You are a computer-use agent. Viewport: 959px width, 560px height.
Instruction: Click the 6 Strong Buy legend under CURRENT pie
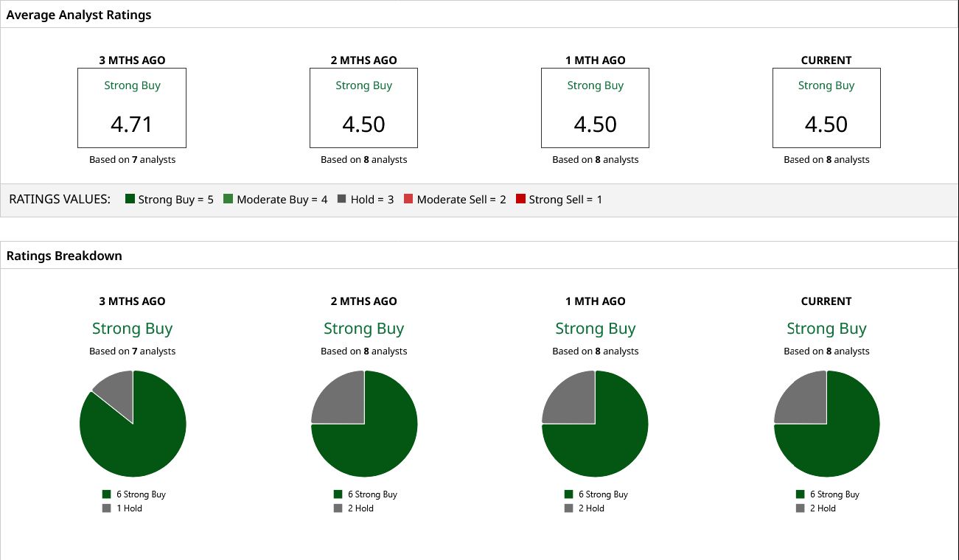pos(827,494)
